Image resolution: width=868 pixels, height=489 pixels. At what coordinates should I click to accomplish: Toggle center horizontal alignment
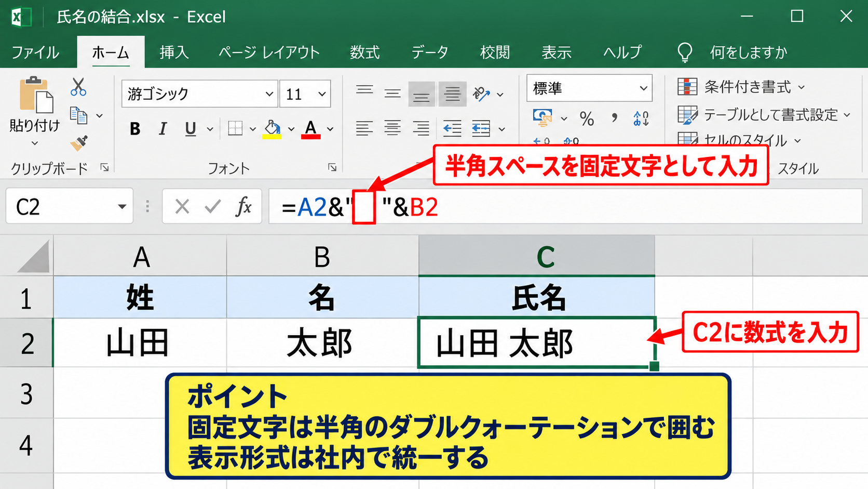pyautogui.click(x=392, y=128)
